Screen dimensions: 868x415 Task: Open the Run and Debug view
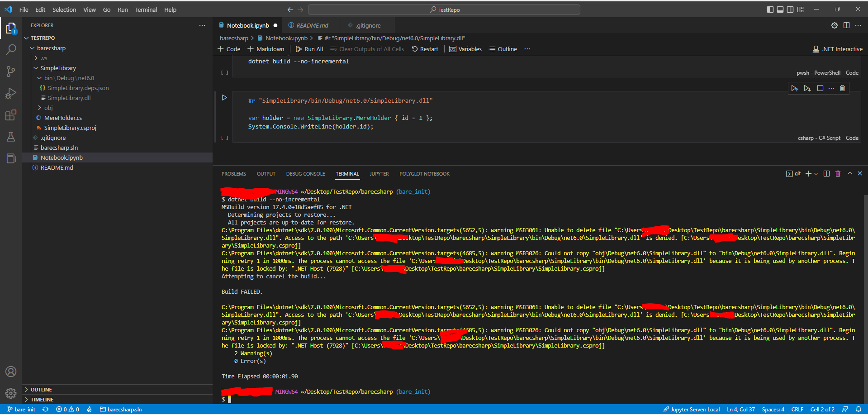(x=10, y=93)
